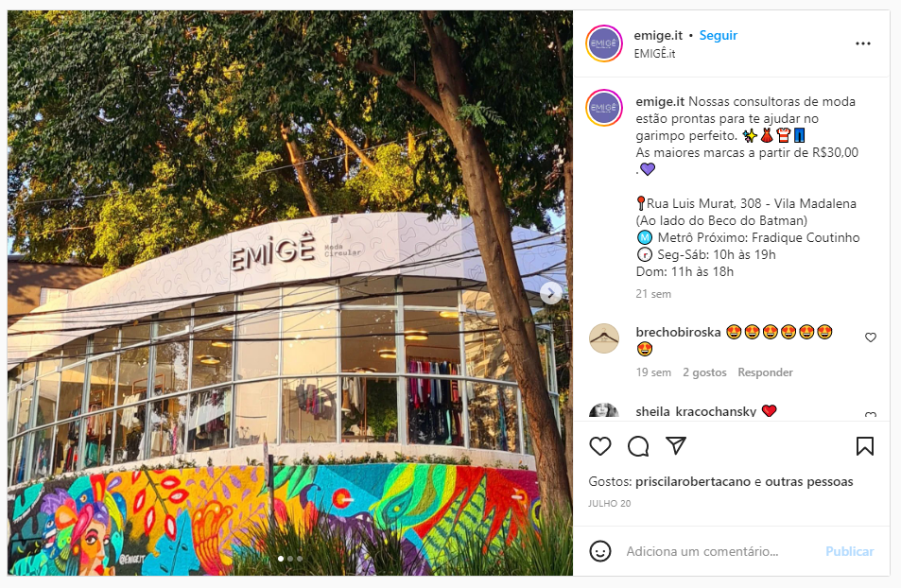Open the sheila_kracochansky username link
Image resolution: width=901 pixels, height=588 pixels.
(x=696, y=411)
